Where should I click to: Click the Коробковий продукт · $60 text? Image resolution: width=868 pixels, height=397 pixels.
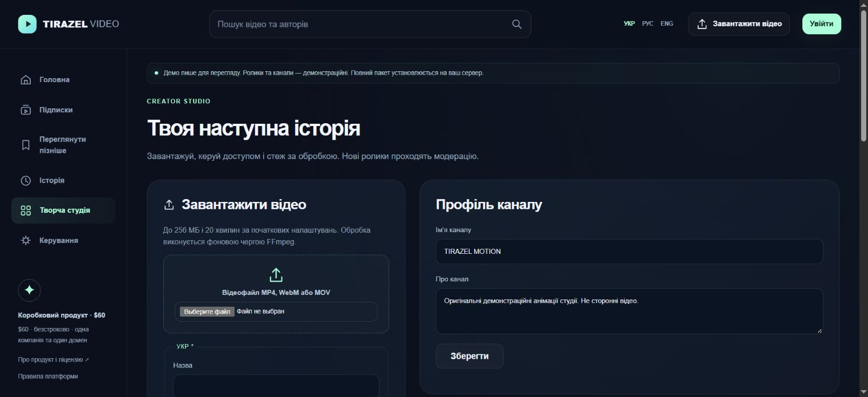(x=62, y=315)
